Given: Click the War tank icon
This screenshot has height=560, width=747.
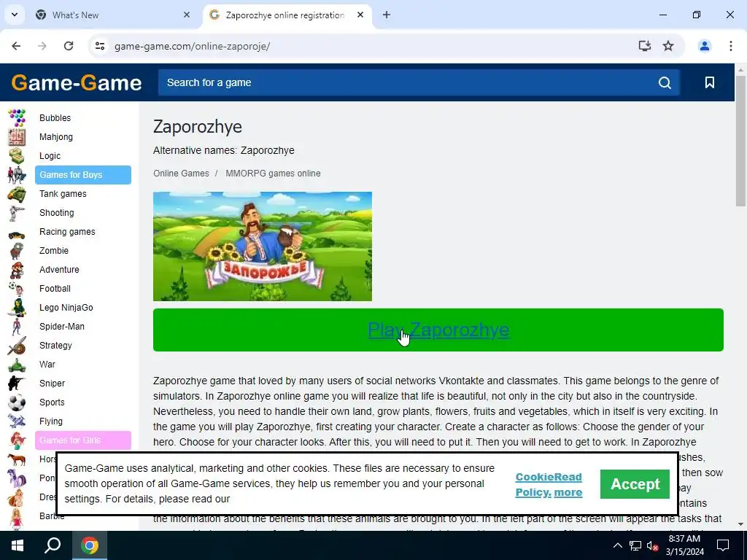Looking at the screenshot, I should (x=17, y=366).
